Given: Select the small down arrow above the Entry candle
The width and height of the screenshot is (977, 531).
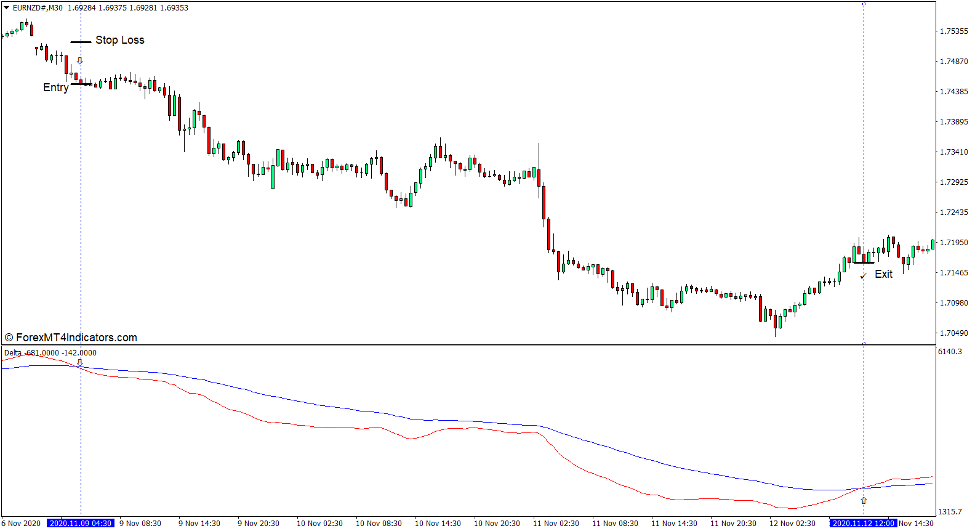Looking at the screenshot, I should pyautogui.click(x=80, y=60).
